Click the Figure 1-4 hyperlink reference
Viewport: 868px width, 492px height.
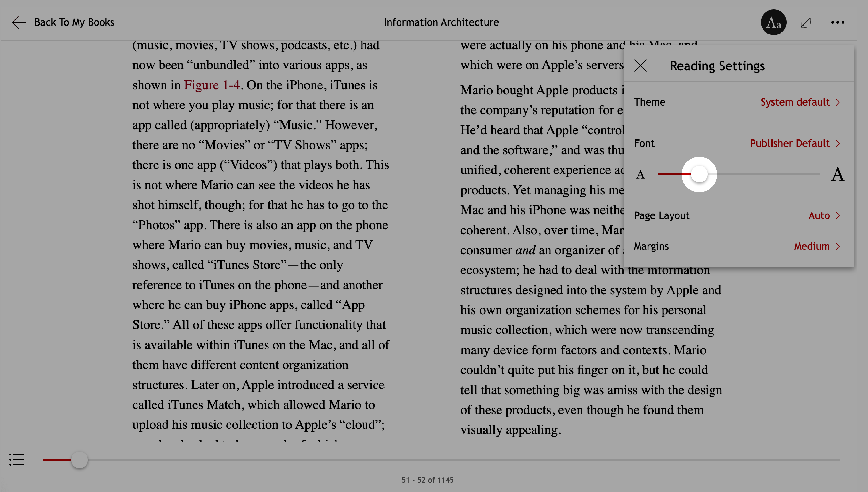click(212, 84)
